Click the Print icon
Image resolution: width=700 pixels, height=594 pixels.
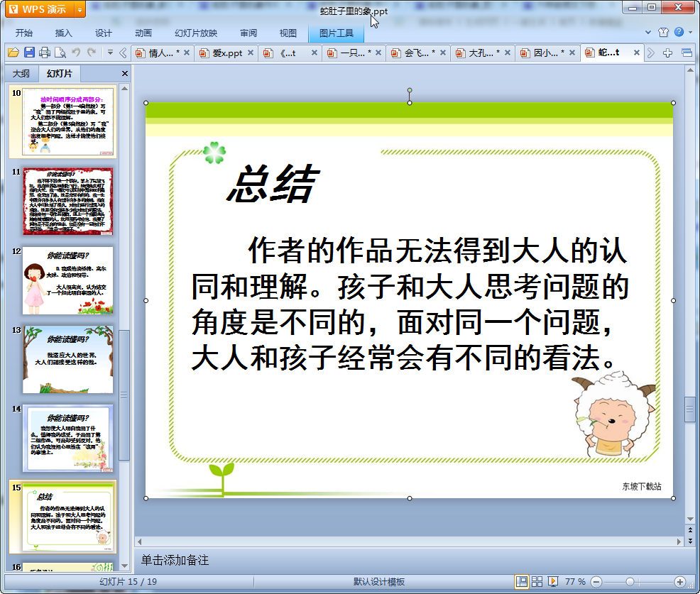coord(45,53)
